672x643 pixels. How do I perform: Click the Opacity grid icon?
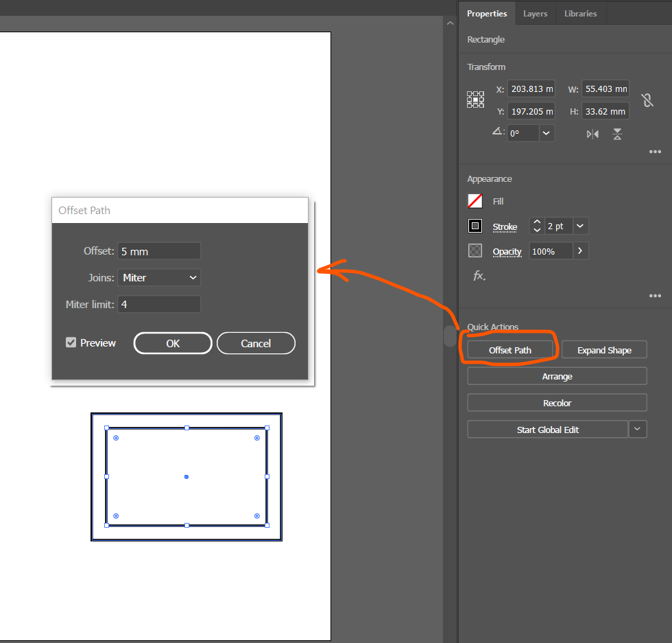tap(475, 250)
